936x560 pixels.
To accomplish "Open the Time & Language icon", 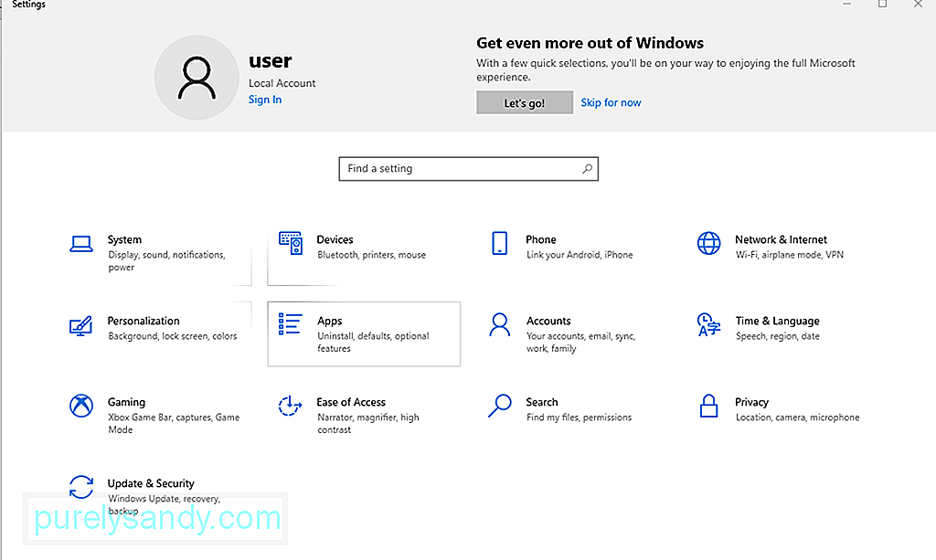I will (x=708, y=325).
